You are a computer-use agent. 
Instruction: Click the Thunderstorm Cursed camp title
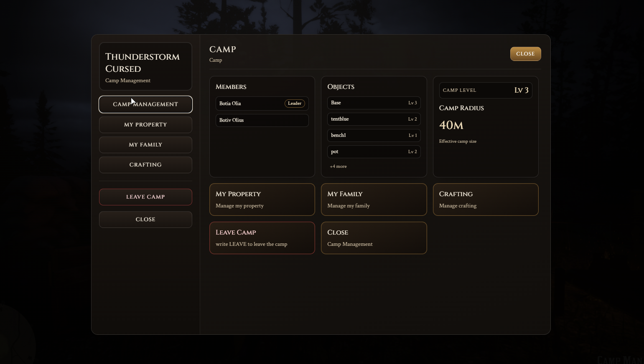tap(143, 63)
